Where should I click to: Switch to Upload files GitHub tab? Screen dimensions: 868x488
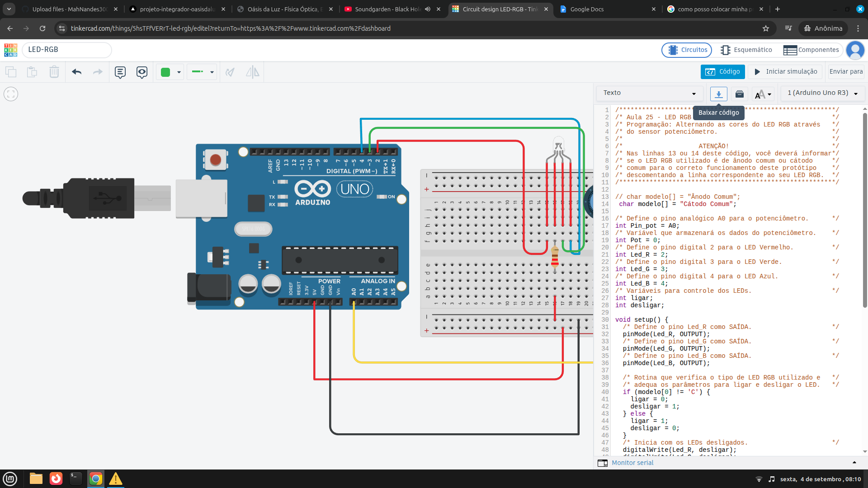coord(70,9)
